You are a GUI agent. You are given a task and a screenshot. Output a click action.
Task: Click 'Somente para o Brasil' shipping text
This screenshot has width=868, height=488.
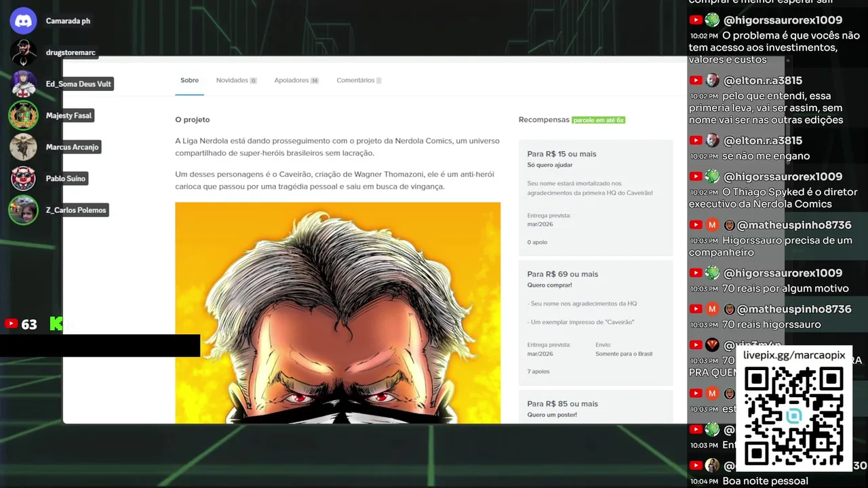click(624, 354)
